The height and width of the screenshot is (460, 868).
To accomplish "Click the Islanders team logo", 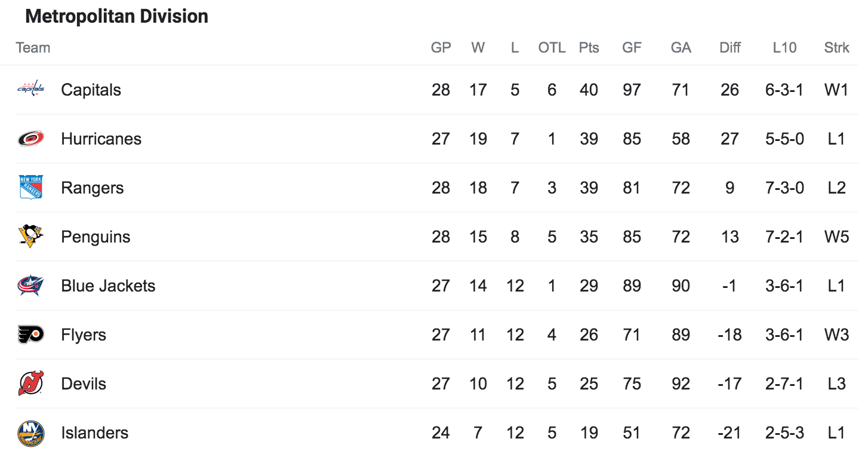I will point(30,433).
